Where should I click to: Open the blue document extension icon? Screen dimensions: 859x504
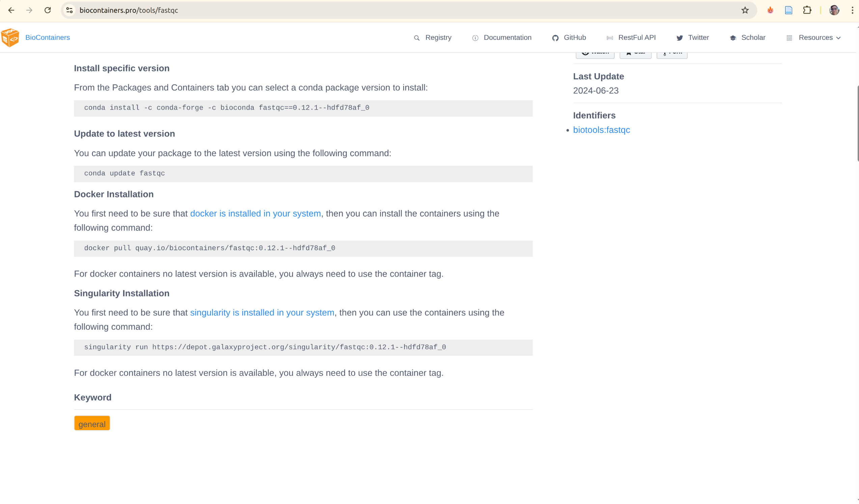(788, 10)
